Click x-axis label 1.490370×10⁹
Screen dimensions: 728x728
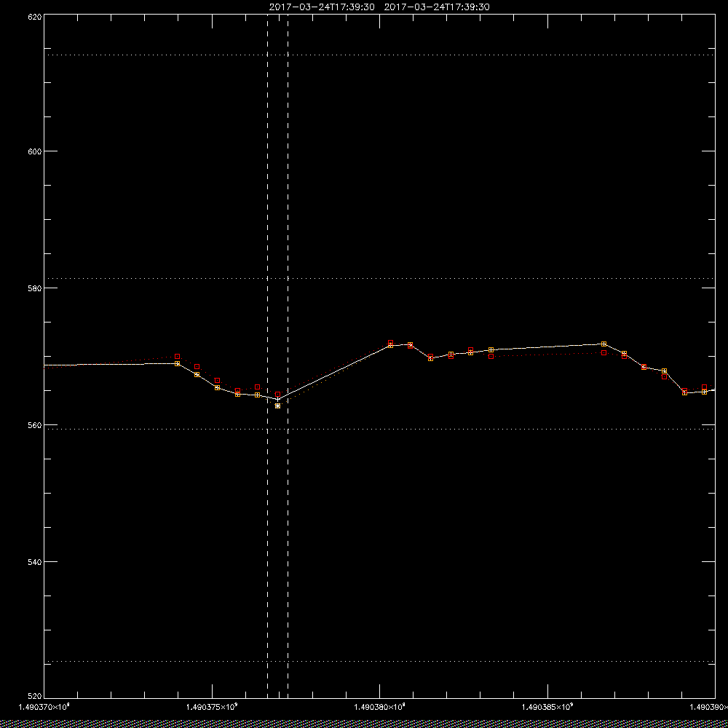[44, 707]
